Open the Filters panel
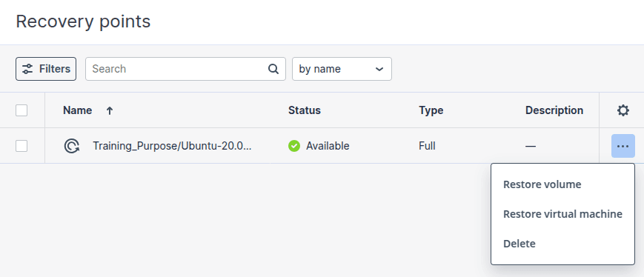 (x=46, y=69)
